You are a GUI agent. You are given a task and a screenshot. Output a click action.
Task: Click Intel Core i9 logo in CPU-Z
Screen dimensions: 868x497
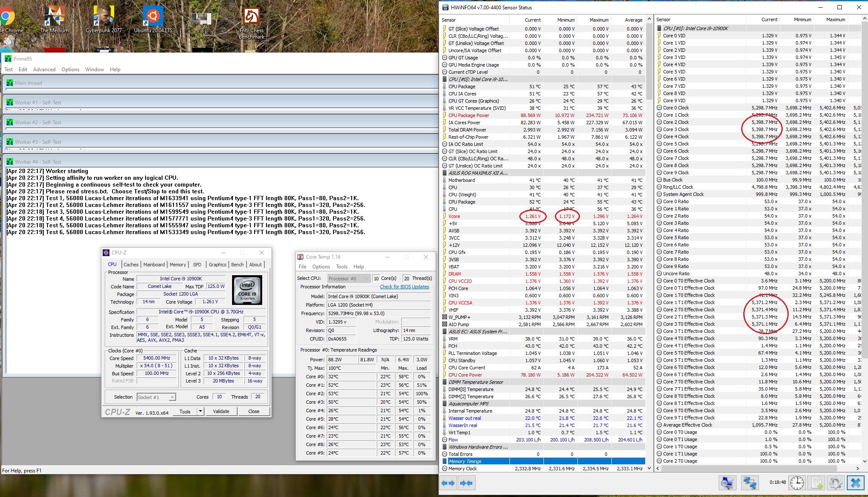[247, 290]
